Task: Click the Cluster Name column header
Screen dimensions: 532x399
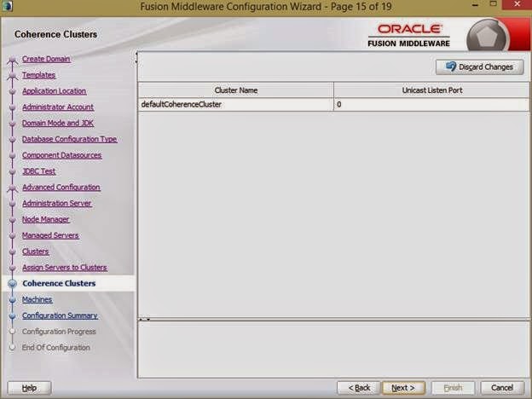Action: tap(236, 90)
